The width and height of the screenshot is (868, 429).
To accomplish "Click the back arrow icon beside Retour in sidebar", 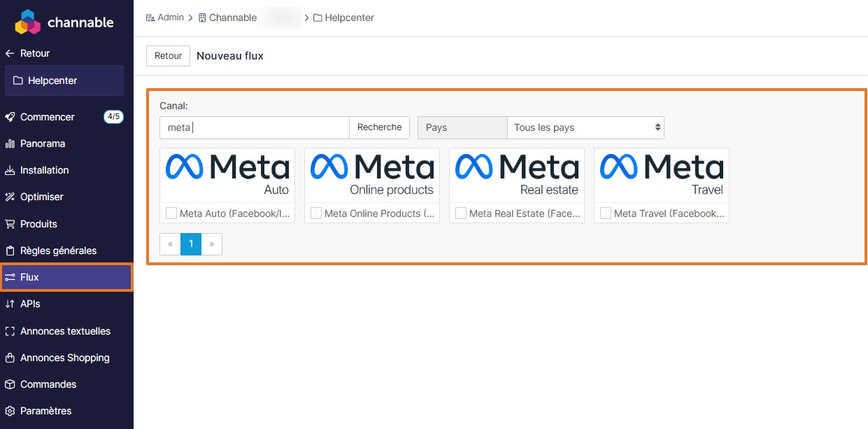I will click(x=10, y=53).
